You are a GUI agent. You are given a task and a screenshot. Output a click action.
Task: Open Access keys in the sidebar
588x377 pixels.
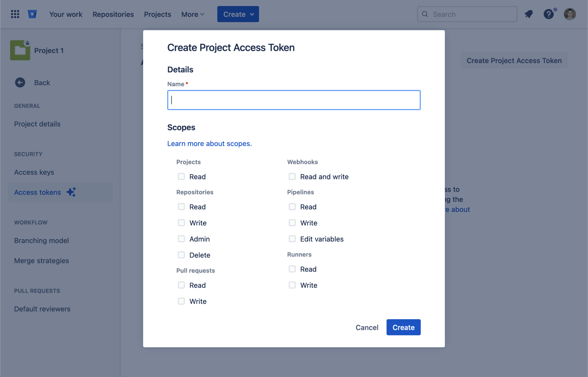pos(34,172)
